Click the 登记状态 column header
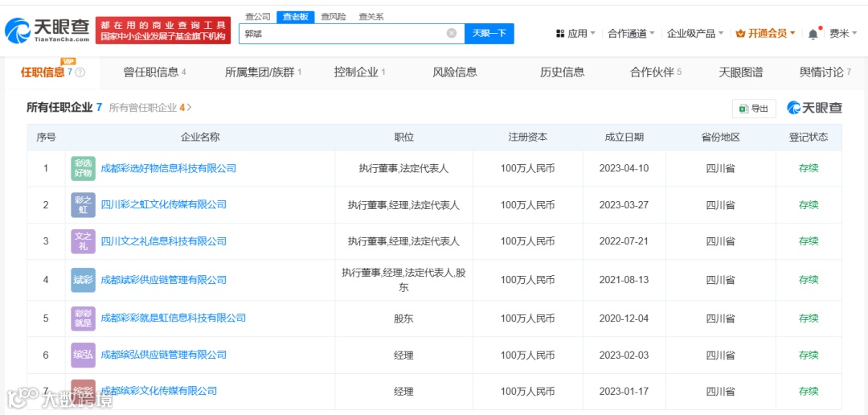The width and height of the screenshot is (868, 415). [809, 138]
